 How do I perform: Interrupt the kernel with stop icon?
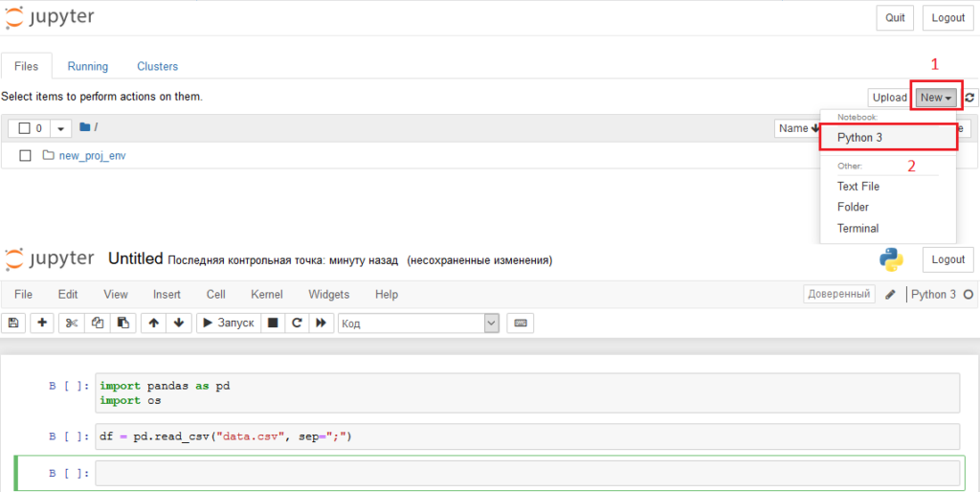[x=273, y=324]
